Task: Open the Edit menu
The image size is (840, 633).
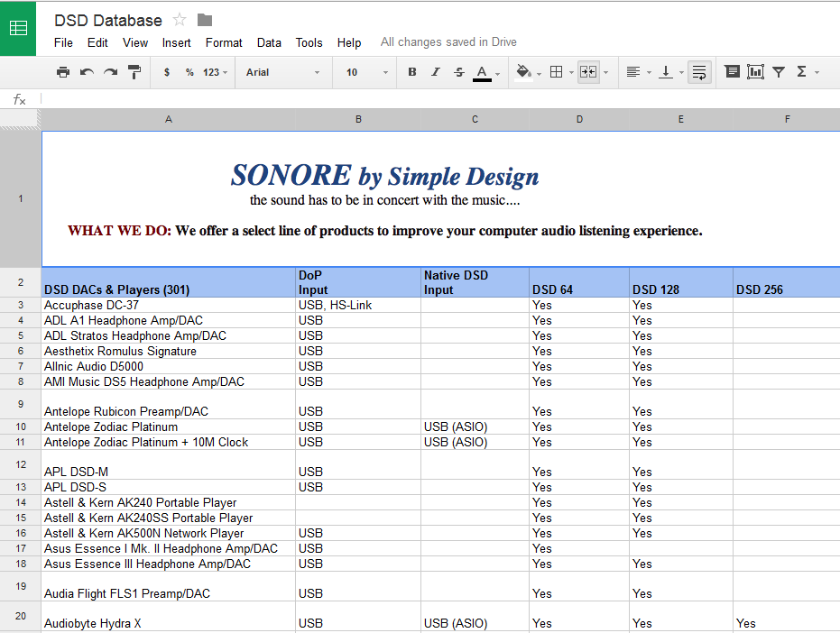Action: [x=97, y=43]
